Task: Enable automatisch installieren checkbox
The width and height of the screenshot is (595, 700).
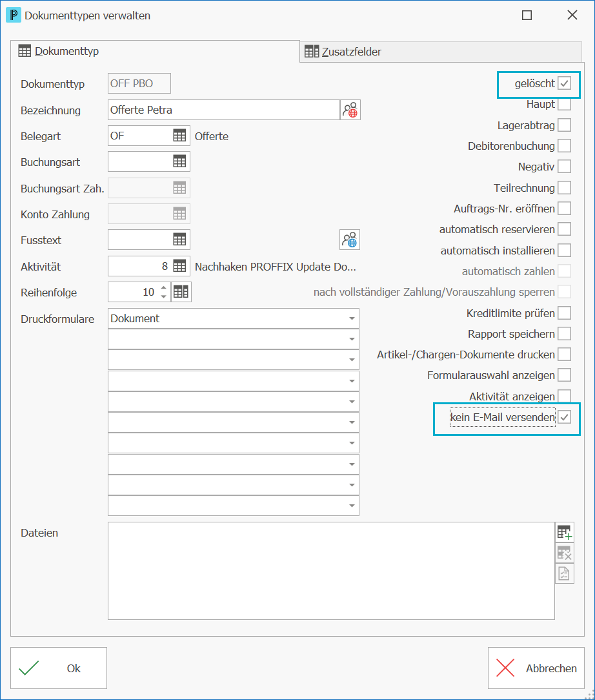Action: [x=564, y=250]
